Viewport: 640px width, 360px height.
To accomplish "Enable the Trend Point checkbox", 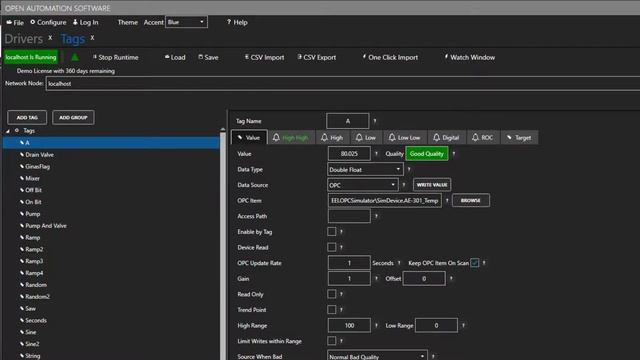I will (332, 309).
